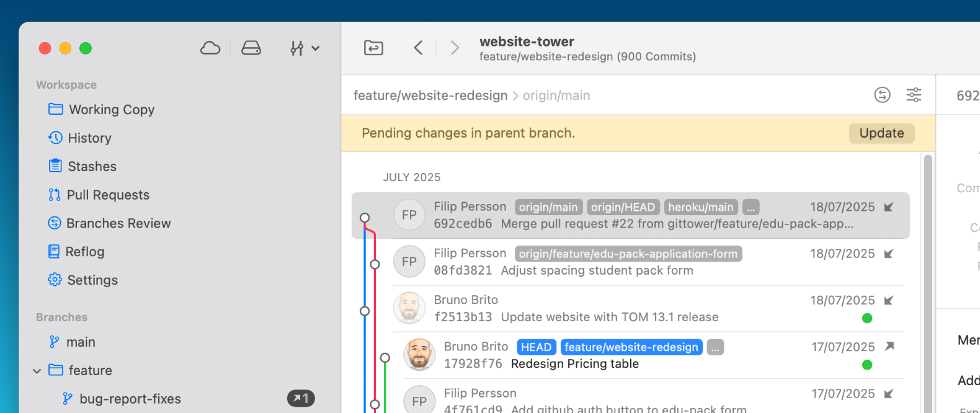Navigate forward with the right chevron

pos(455,48)
